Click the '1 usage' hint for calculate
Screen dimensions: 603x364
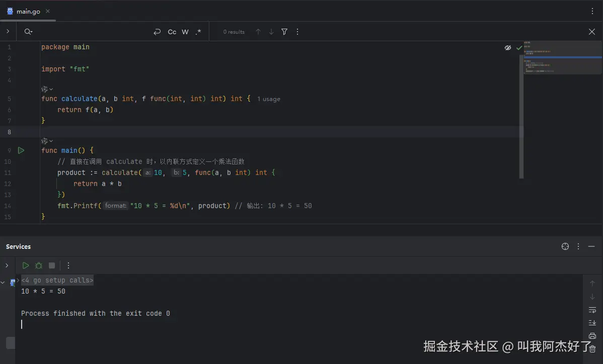(x=269, y=99)
